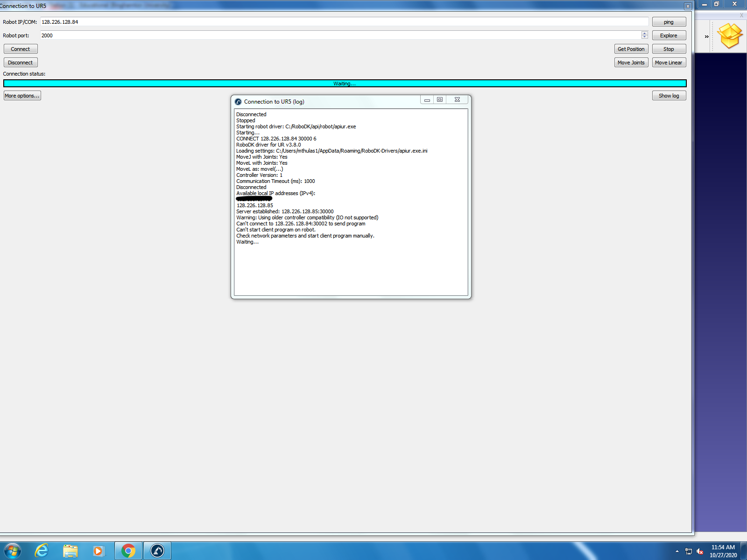Click log line 'MoveL with Joints: Yes'

pyautogui.click(x=262, y=163)
